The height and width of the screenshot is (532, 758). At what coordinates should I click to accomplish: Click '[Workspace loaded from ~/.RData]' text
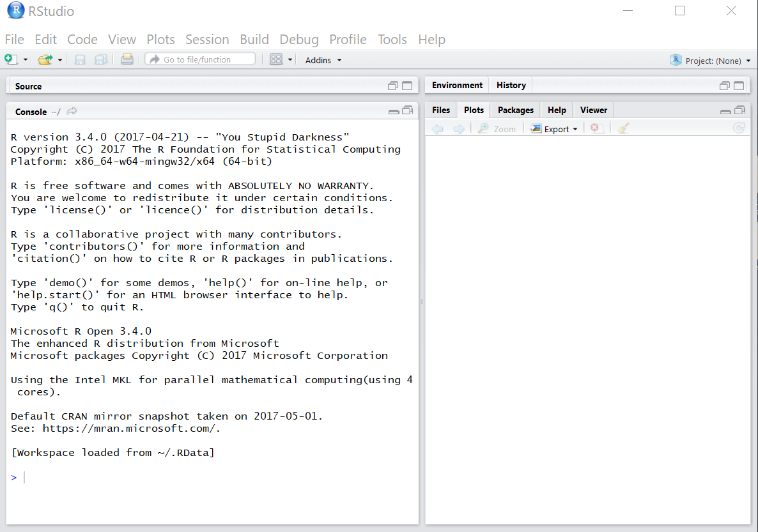pyautogui.click(x=112, y=453)
